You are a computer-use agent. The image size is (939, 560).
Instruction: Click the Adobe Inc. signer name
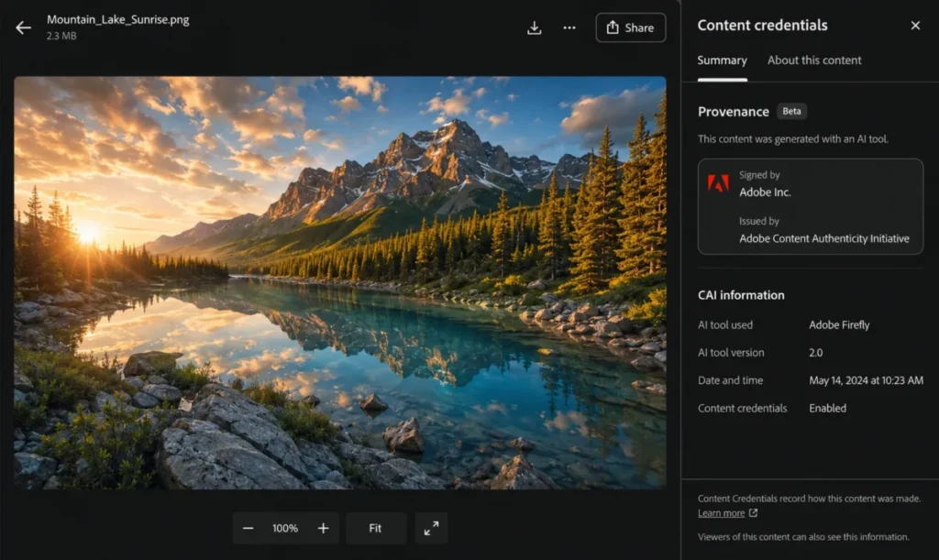click(x=765, y=192)
